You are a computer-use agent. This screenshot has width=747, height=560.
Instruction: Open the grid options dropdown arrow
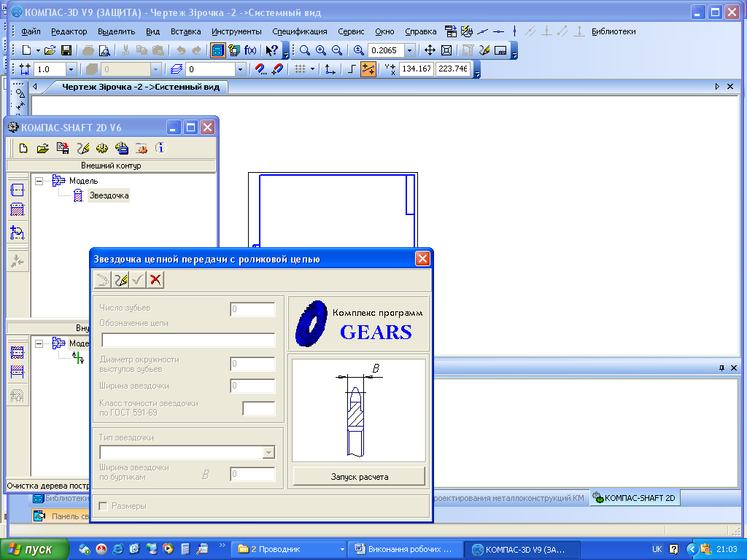[312, 69]
